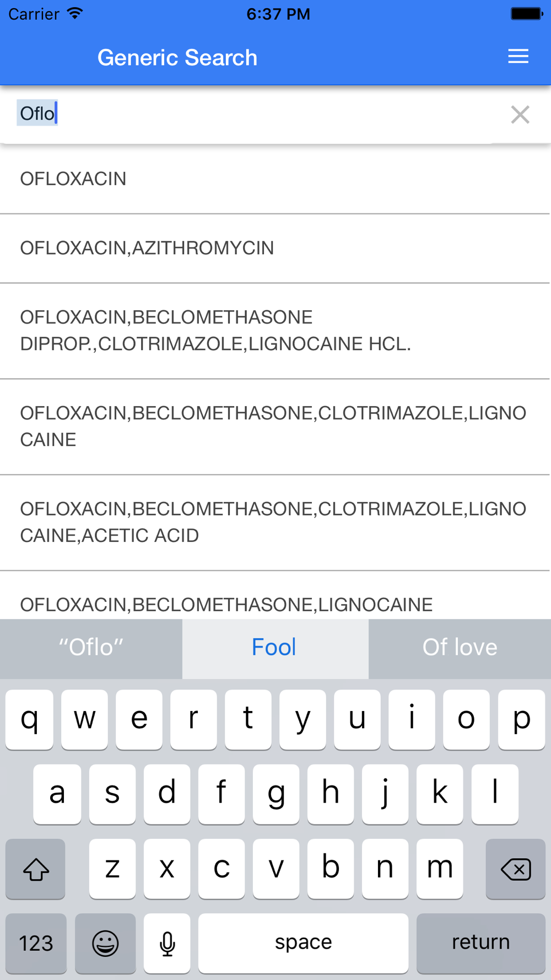The image size is (551, 980).
Task: Tap the battery indicator icon
Action: point(526,14)
